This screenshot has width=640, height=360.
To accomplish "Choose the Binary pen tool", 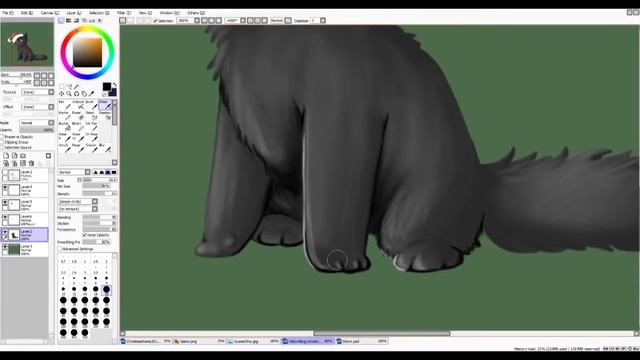I will click(x=78, y=126).
